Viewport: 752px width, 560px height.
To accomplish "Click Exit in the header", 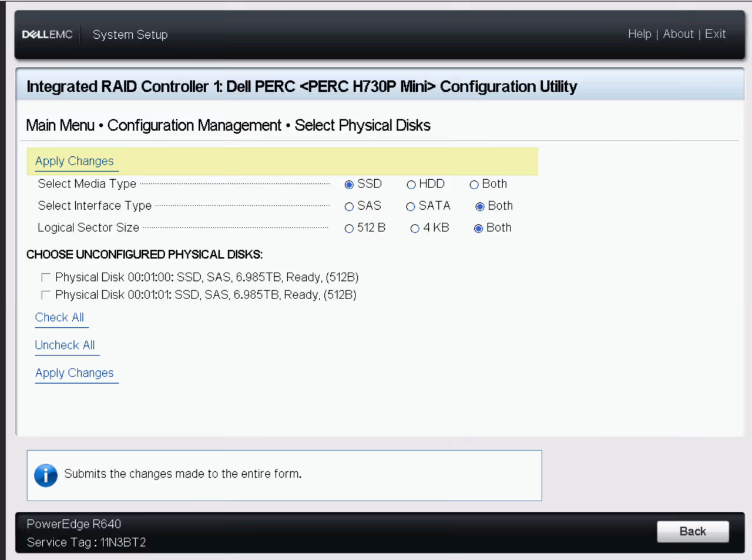I will point(716,34).
